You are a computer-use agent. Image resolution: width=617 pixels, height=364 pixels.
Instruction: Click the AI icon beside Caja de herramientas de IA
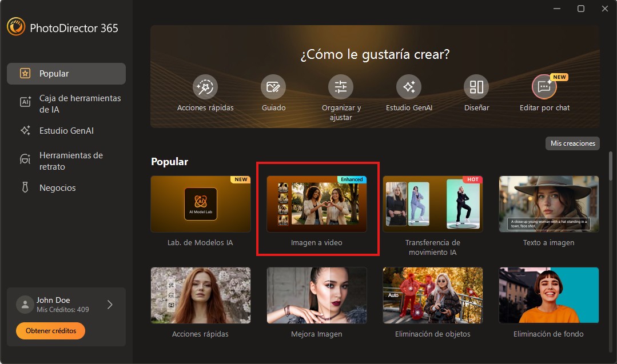(25, 102)
